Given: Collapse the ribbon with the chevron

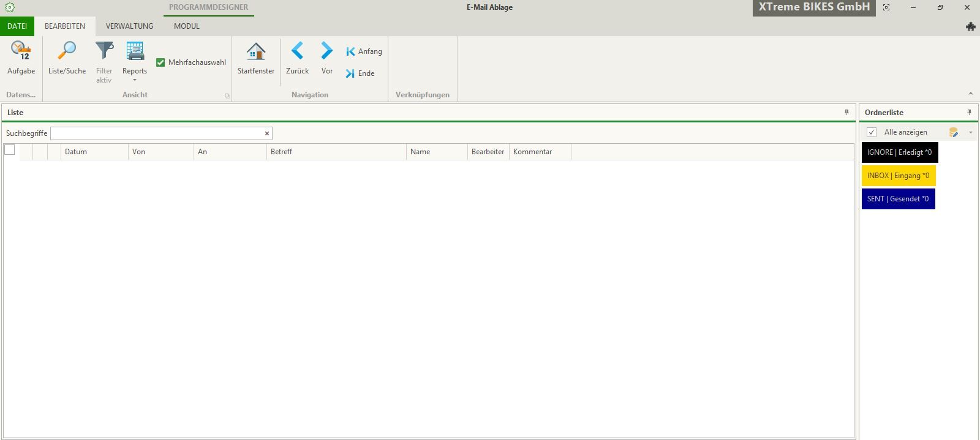Looking at the screenshot, I should tap(970, 94).
